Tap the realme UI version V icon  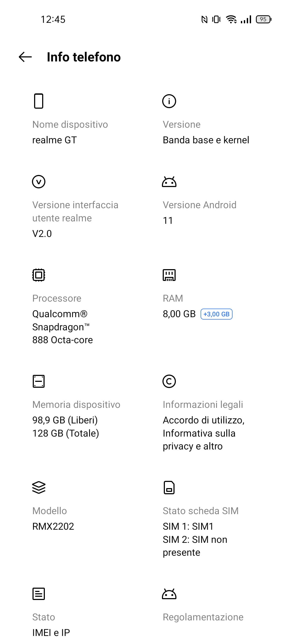click(39, 182)
